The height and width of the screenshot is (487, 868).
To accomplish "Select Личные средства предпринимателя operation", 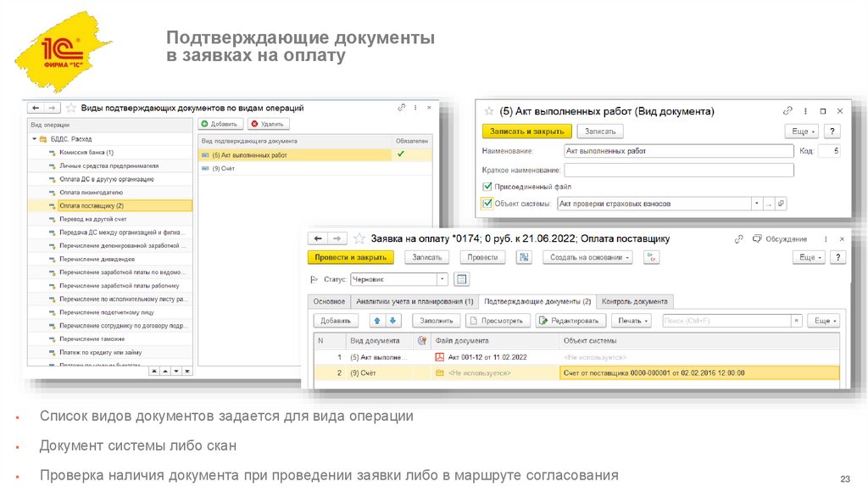I will 108,165.
